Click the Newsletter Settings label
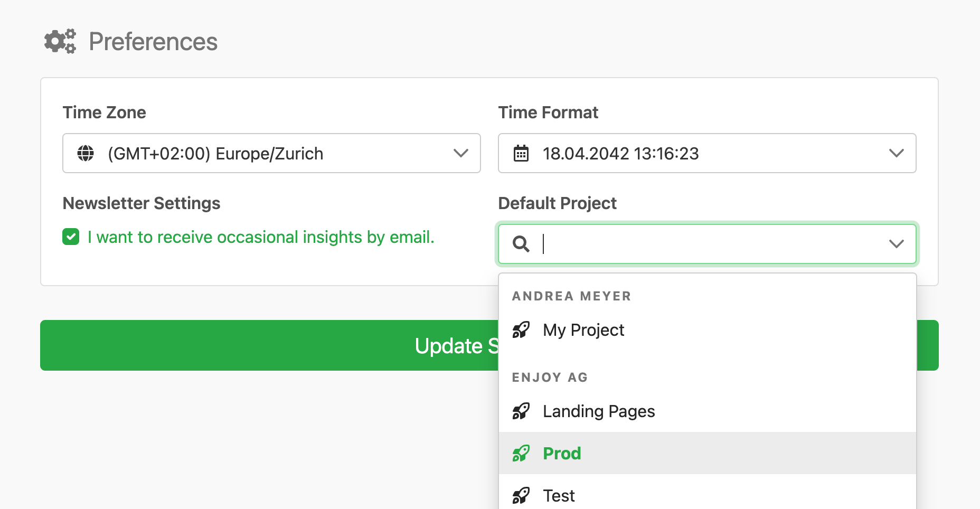 click(142, 203)
